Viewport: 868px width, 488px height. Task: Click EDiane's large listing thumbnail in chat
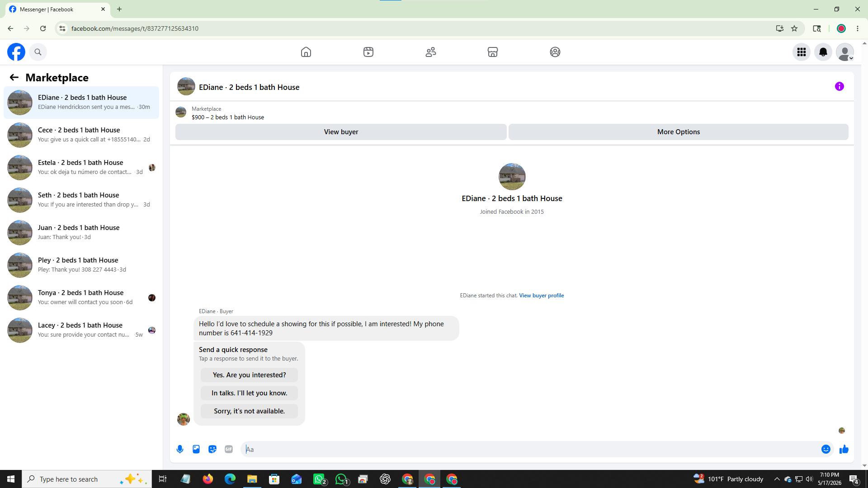click(x=512, y=177)
